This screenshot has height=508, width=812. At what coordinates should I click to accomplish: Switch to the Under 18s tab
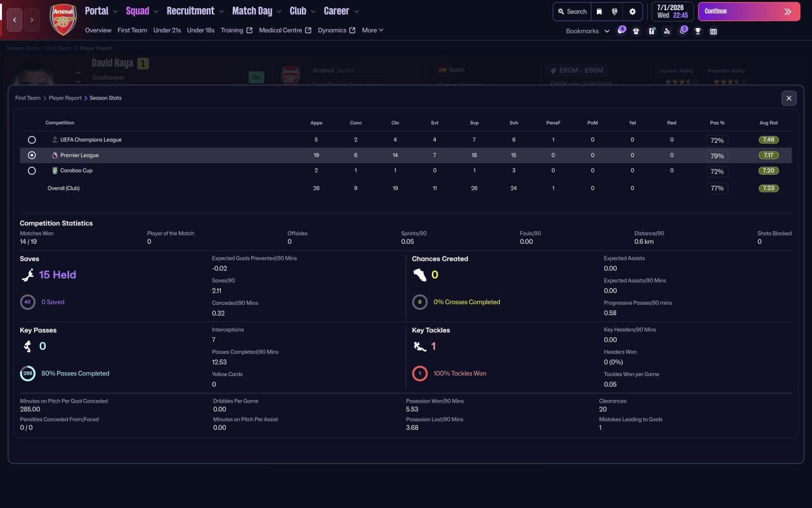200,30
